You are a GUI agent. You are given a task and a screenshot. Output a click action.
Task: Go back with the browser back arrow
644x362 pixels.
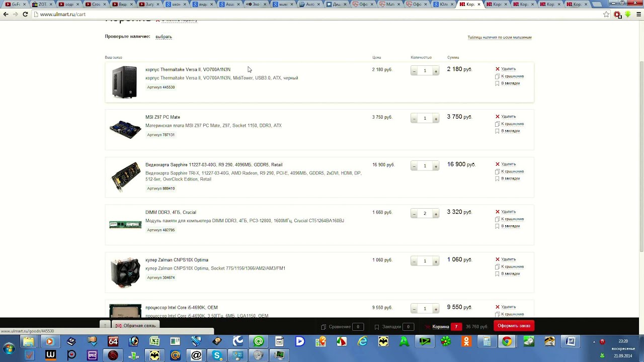click(6, 14)
